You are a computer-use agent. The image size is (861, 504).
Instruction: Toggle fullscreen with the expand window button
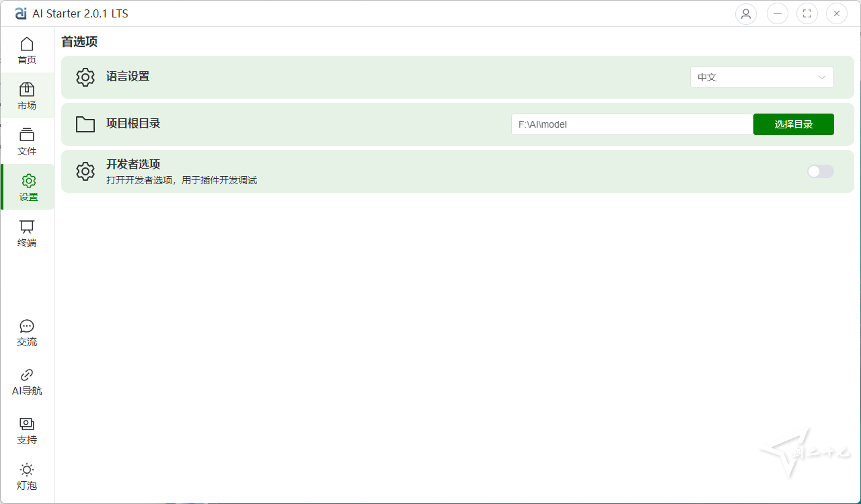point(807,13)
